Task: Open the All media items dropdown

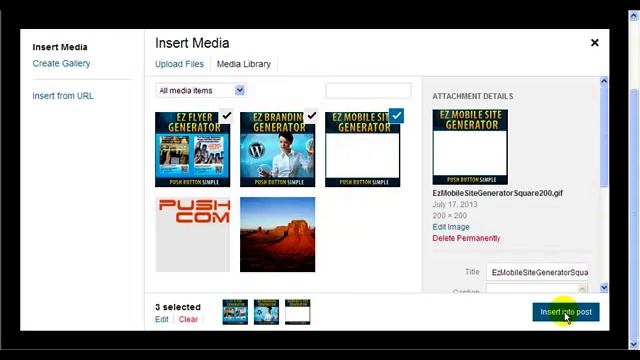Action: (x=200, y=90)
